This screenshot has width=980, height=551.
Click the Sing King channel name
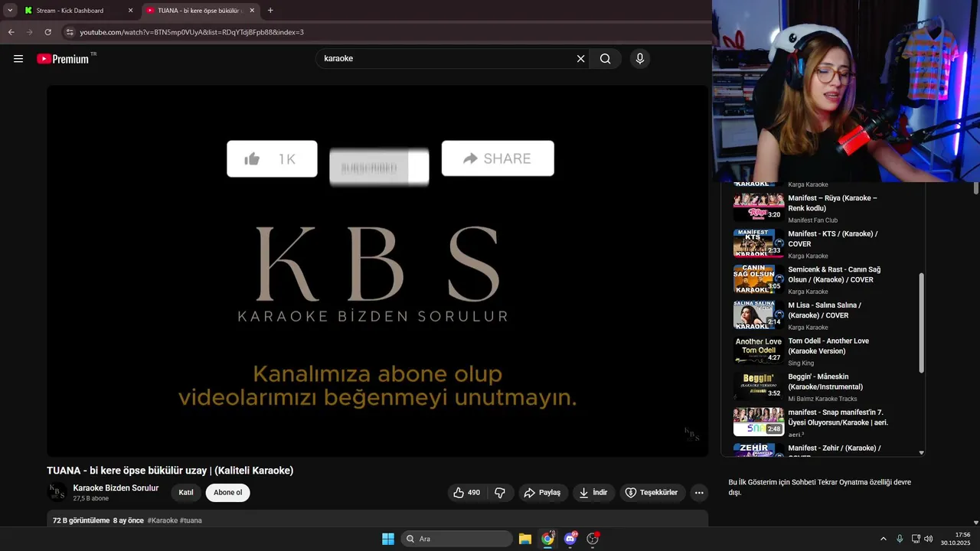click(801, 363)
